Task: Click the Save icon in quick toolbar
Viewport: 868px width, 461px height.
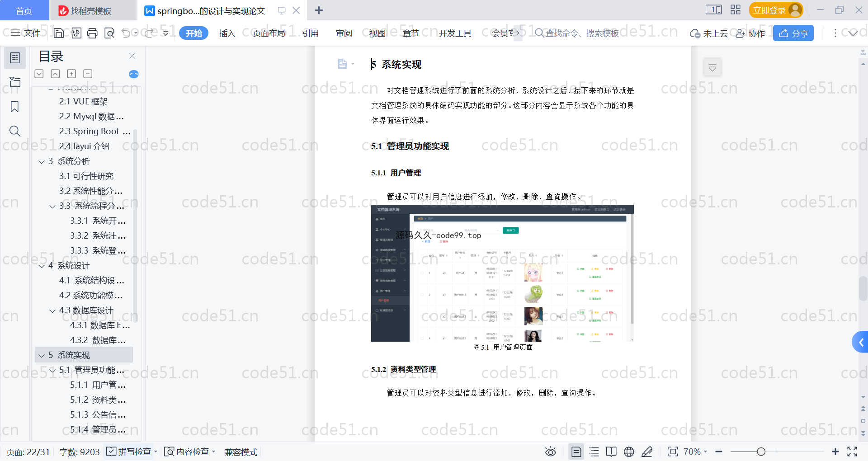Action: coord(59,33)
